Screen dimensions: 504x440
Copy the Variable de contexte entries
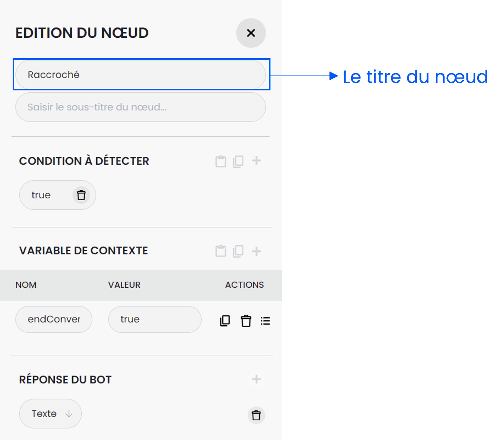point(238,251)
